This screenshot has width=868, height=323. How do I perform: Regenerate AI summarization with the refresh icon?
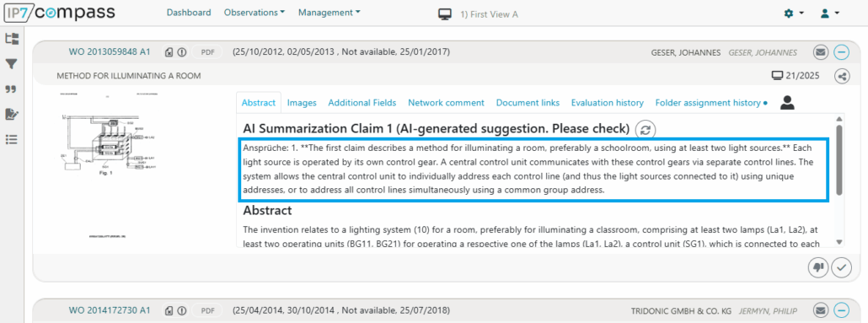click(645, 130)
